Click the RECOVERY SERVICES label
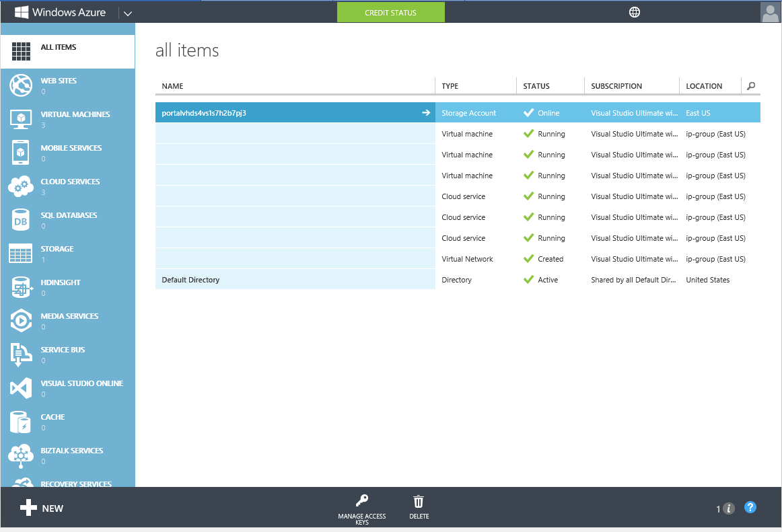 pyautogui.click(x=76, y=484)
